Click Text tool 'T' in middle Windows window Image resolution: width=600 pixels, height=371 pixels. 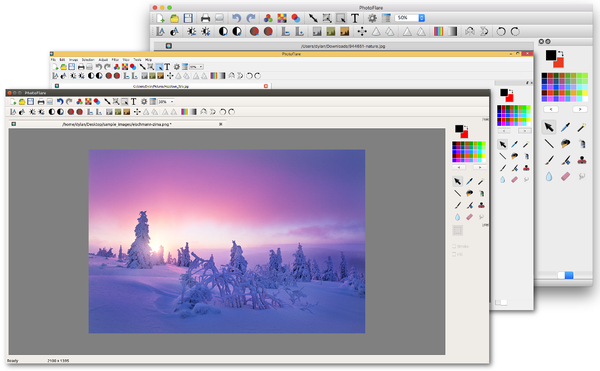[167, 67]
